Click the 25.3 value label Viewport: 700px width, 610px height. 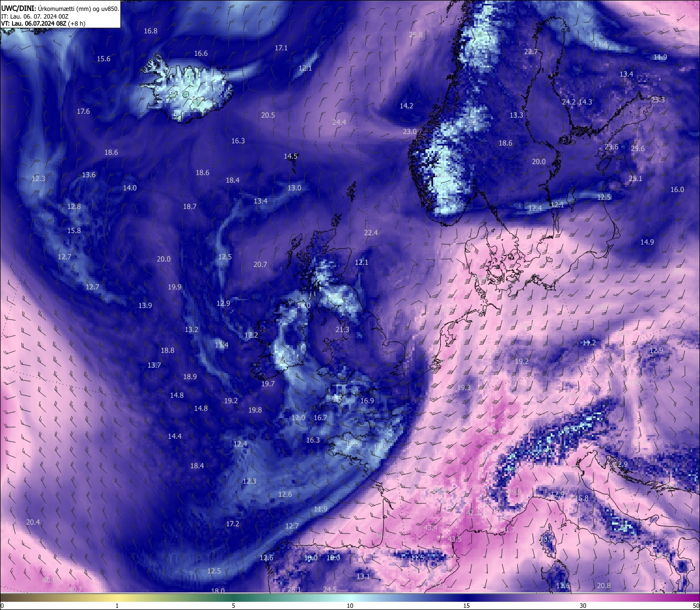(x=658, y=100)
